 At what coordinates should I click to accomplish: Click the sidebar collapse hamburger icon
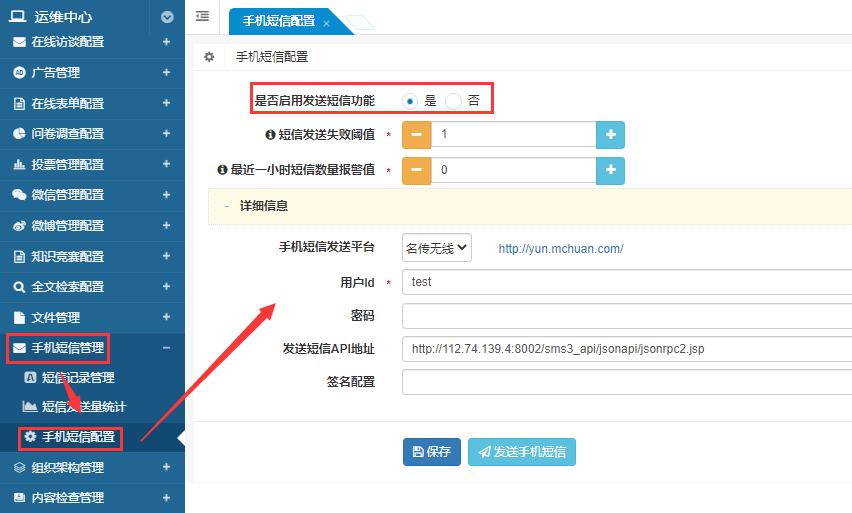(202, 16)
